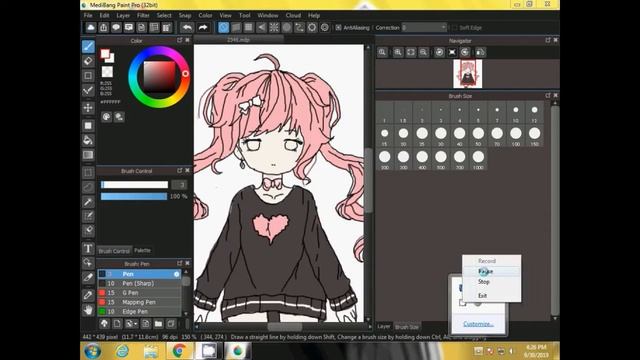The height and width of the screenshot is (360, 640).
Task: Toggle the transparent color swatch
Action: coord(107,72)
